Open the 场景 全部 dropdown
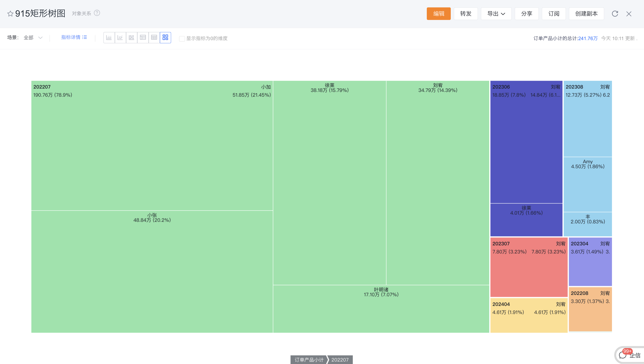 click(x=33, y=37)
